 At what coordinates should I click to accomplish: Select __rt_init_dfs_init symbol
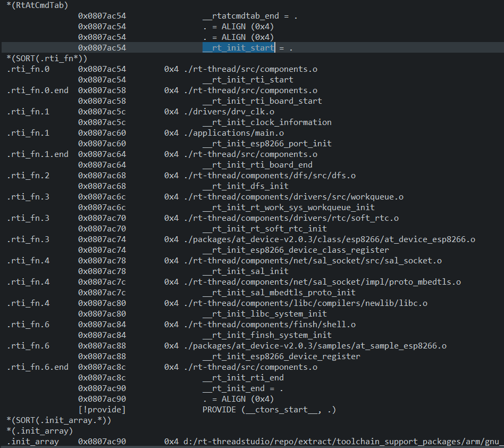click(x=246, y=186)
